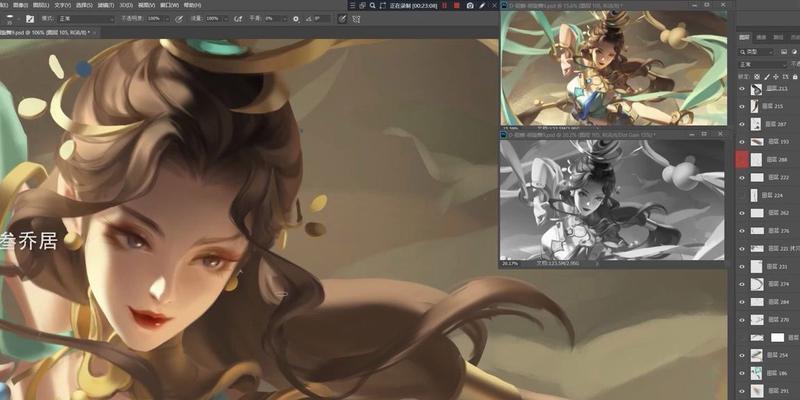Image resolution: width=800 pixels, height=400 pixels.
Task: Toggle visibility of layer 276
Action: click(x=742, y=231)
